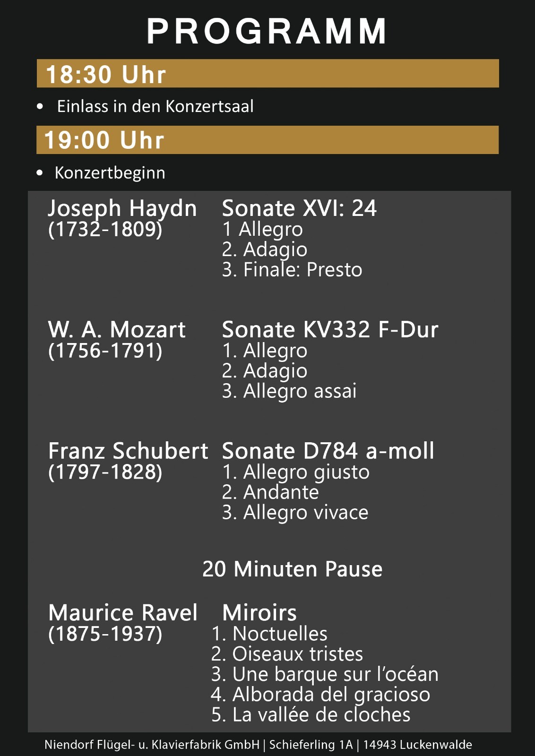The image size is (535, 756).
Task: Click the PROGRAMM title heading
Action: [x=267, y=32]
